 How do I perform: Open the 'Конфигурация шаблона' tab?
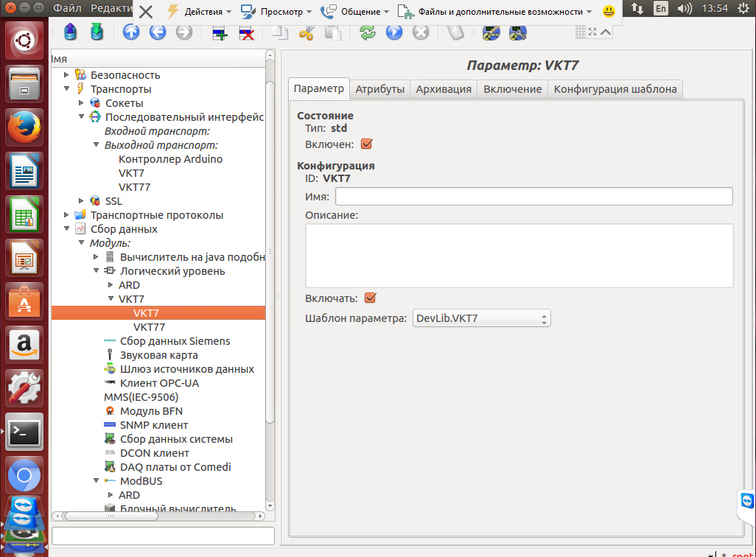(x=615, y=89)
